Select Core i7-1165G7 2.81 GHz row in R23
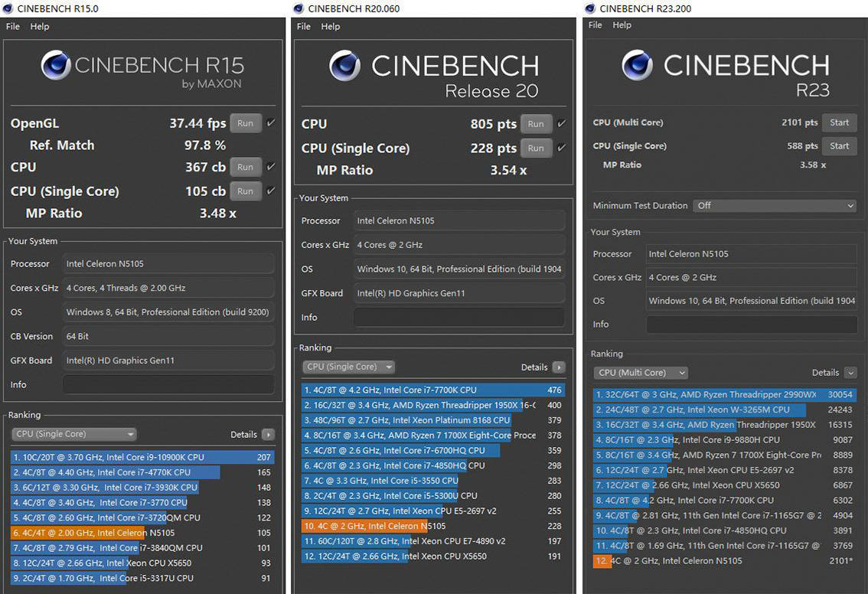 tap(725, 515)
